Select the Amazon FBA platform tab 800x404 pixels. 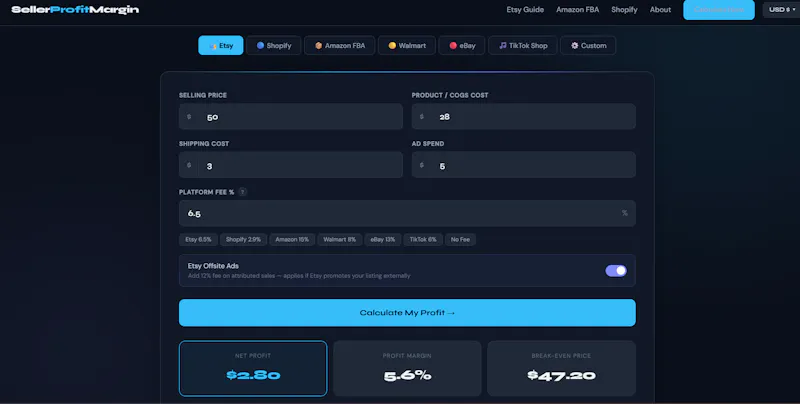[340, 45]
